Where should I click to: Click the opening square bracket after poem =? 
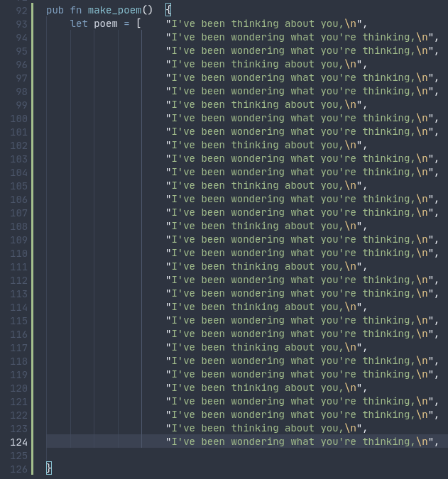click(138, 23)
